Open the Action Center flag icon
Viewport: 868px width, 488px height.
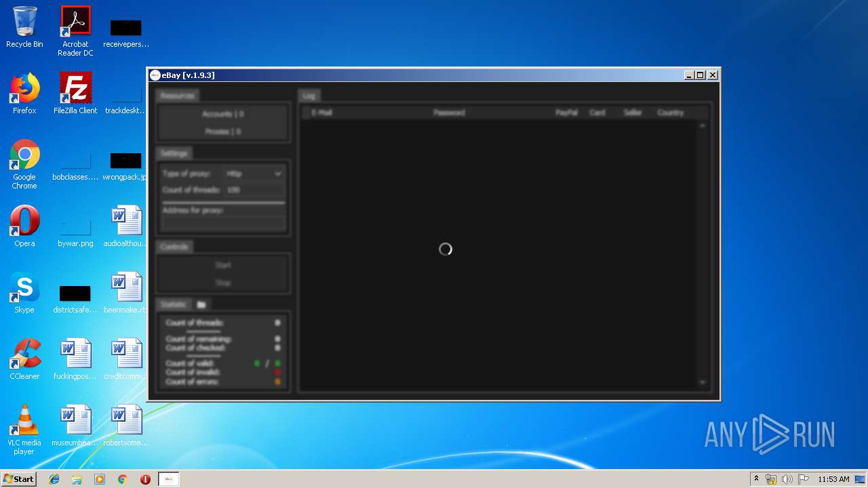point(804,479)
